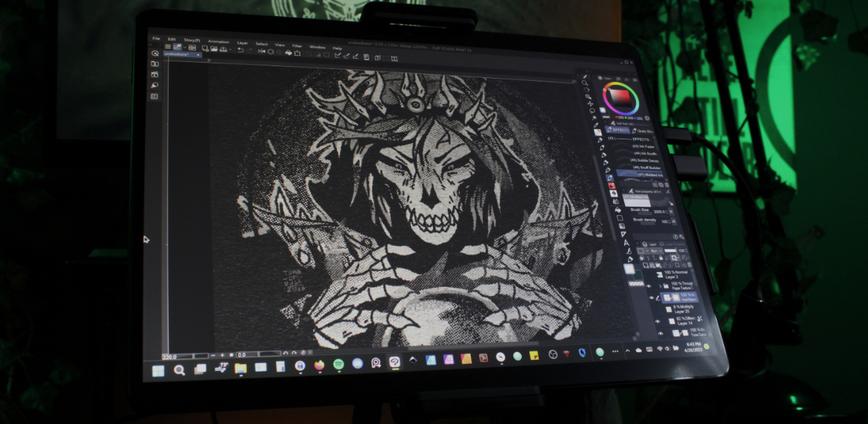Open the Window menu
The height and width of the screenshot is (424, 868).
point(317,47)
